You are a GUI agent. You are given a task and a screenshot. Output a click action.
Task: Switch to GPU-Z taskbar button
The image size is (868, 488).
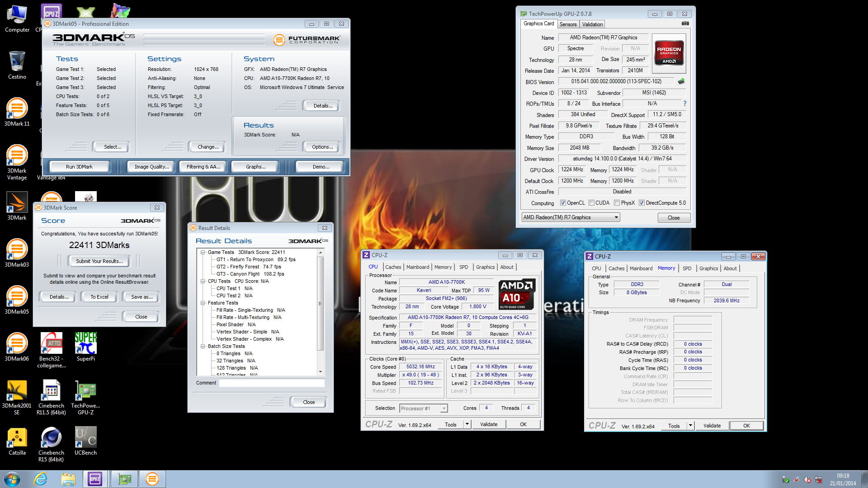click(x=124, y=479)
